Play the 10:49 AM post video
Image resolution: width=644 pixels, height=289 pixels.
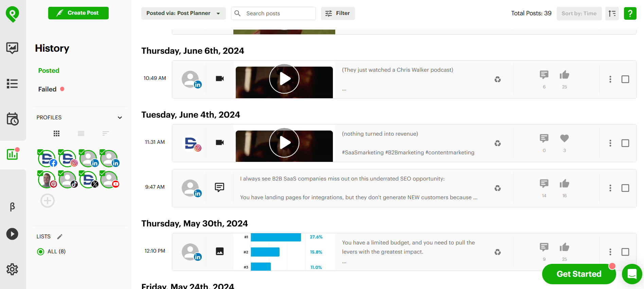pyautogui.click(x=284, y=79)
